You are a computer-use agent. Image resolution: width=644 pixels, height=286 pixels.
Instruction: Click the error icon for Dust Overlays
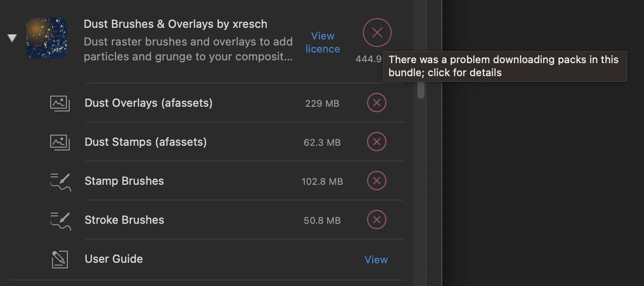(376, 103)
